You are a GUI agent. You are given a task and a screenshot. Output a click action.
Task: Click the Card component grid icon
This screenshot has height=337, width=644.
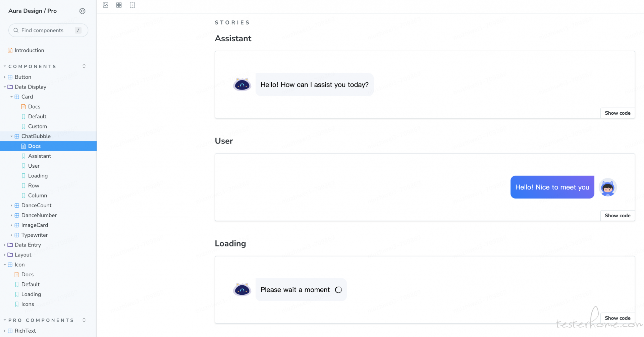point(17,97)
